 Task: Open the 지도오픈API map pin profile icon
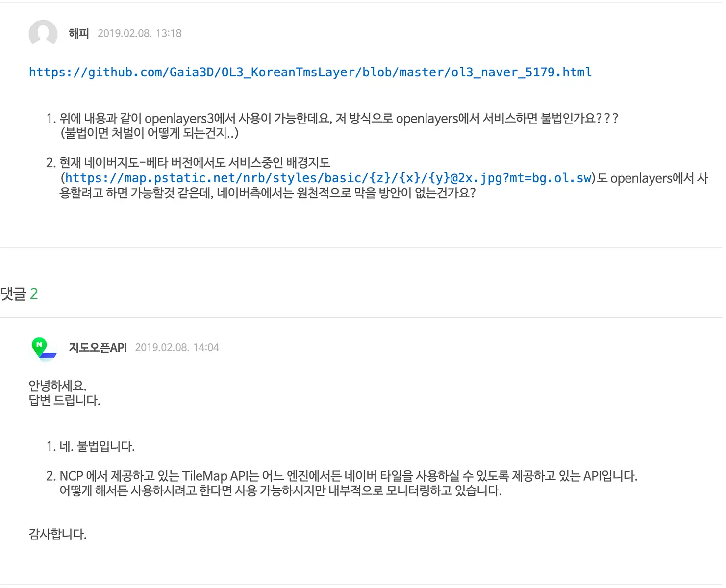point(44,348)
